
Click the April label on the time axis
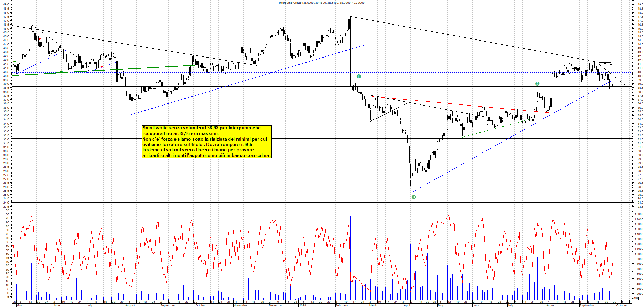click(407, 305)
